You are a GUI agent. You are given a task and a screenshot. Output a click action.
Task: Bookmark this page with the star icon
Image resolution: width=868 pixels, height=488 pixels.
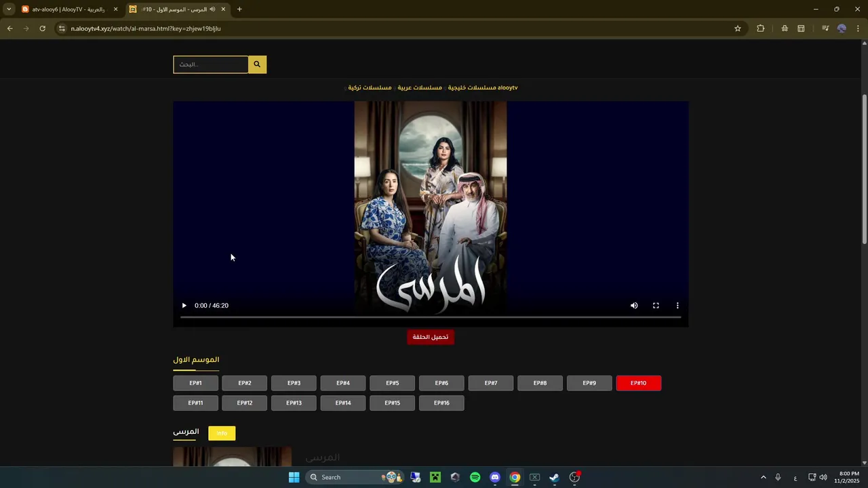click(x=738, y=28)
